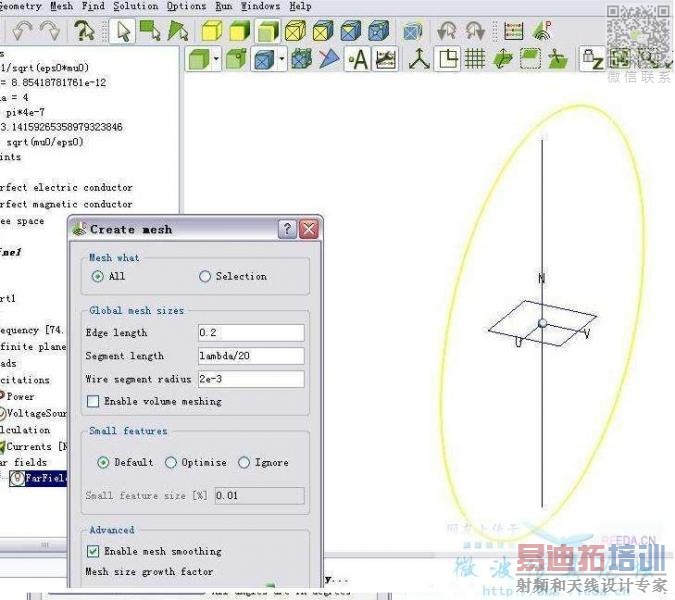Open the Solution menu
This screenshot has width=675, height=600.
point(136,6)
